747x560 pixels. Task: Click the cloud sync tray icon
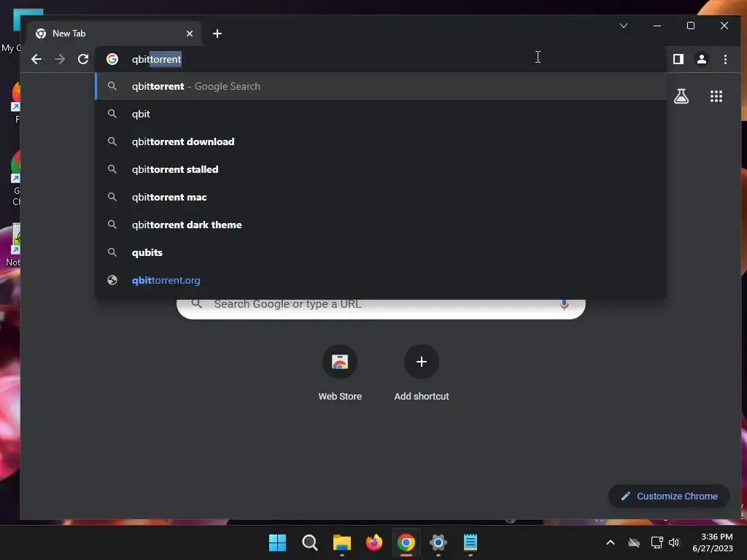pyautogui.click(x=634, y=542)
